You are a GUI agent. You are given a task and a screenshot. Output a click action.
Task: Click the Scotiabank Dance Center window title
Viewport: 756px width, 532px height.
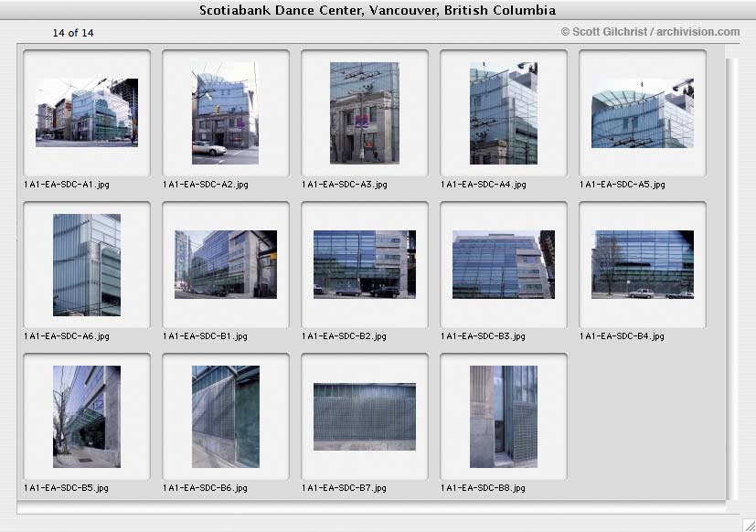coord(378,10)
